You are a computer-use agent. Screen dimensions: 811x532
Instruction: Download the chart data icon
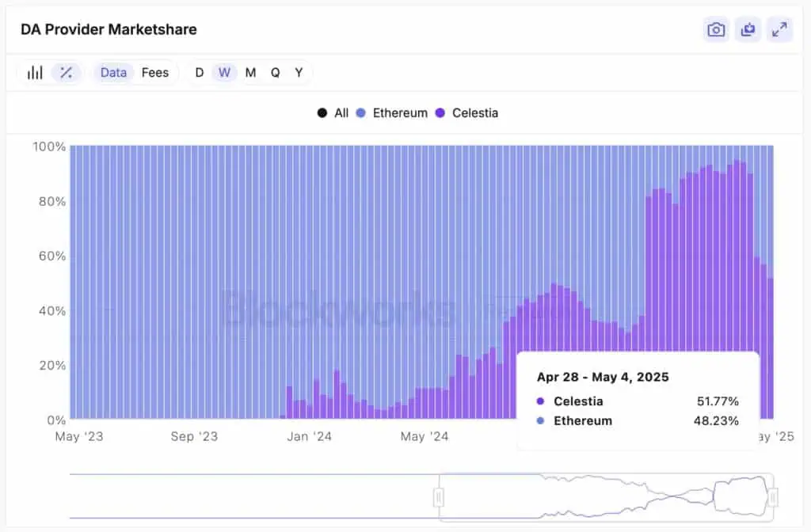point(748,30)
